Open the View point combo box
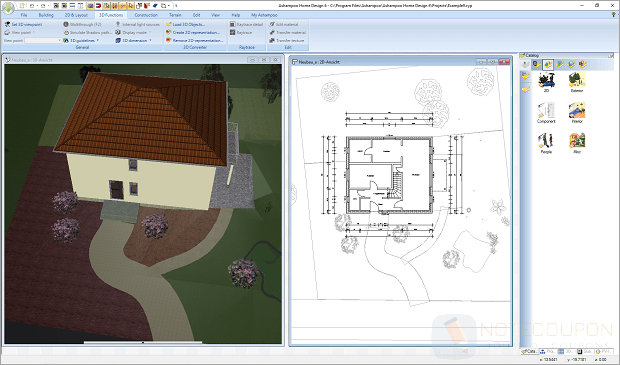The width and height of the screenshot is (620, 365). [43, 40]
